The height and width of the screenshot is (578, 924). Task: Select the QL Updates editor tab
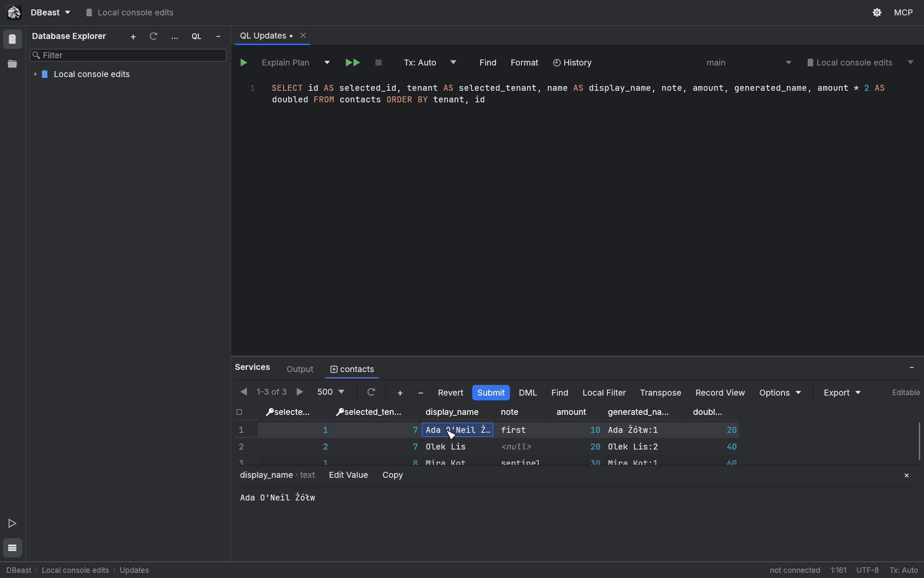[x=266, y=36]
